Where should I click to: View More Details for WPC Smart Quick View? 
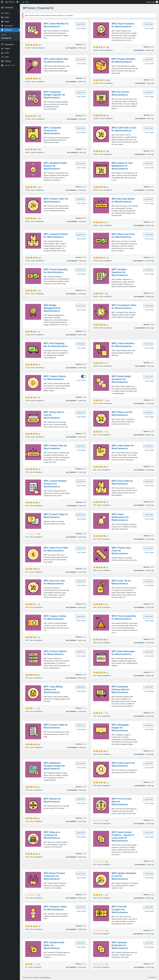point(81,64)
